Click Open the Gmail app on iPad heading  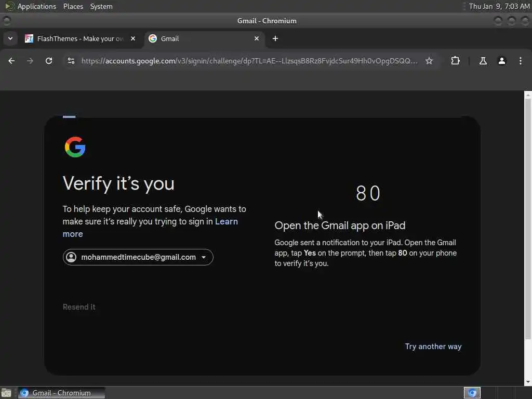point(340,225)
